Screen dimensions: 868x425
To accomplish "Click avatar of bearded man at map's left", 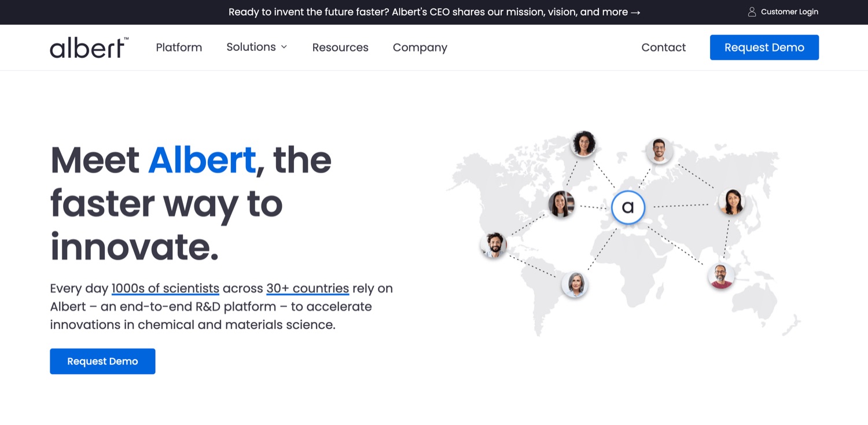I will [494, 246].
